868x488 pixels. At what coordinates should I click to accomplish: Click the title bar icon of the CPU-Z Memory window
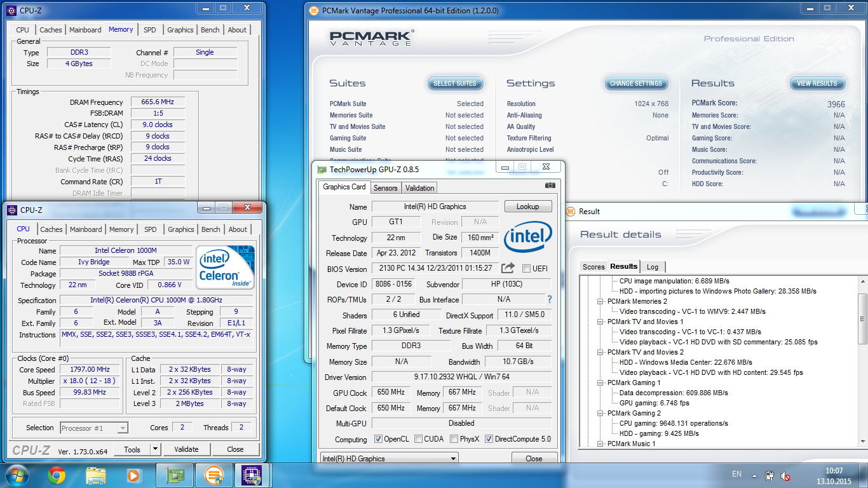coord(11,10)
